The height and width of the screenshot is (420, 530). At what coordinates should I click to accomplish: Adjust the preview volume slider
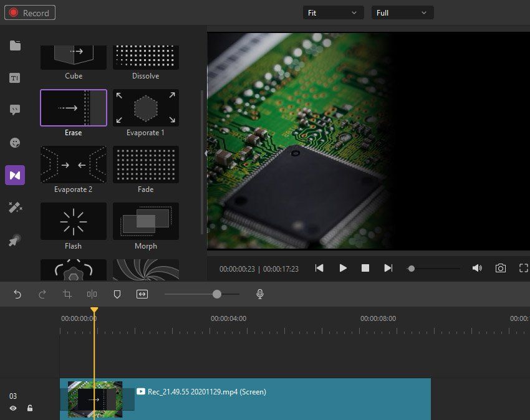433,269
